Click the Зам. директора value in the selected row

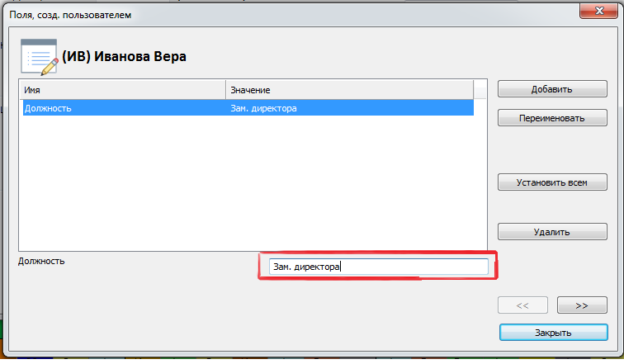[x=264, y=108]
